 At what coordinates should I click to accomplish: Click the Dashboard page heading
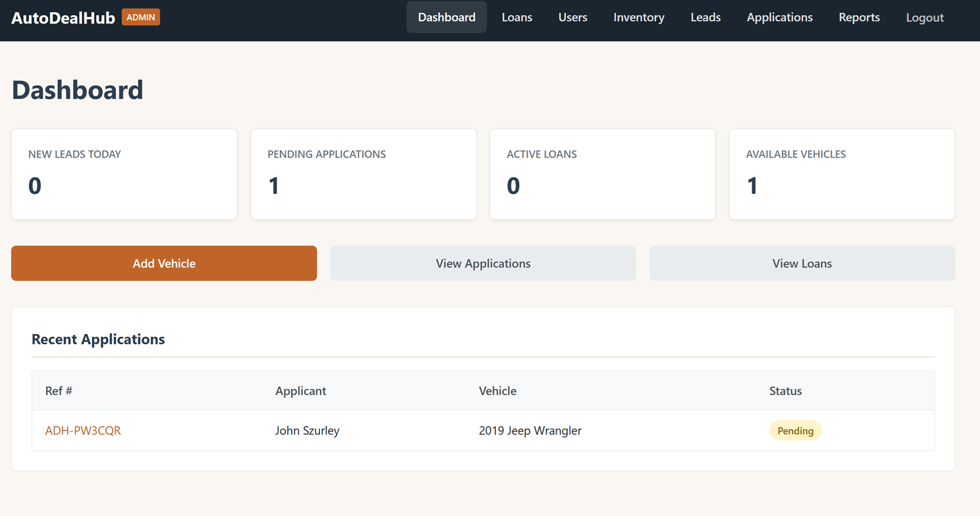tap(77, 90)
